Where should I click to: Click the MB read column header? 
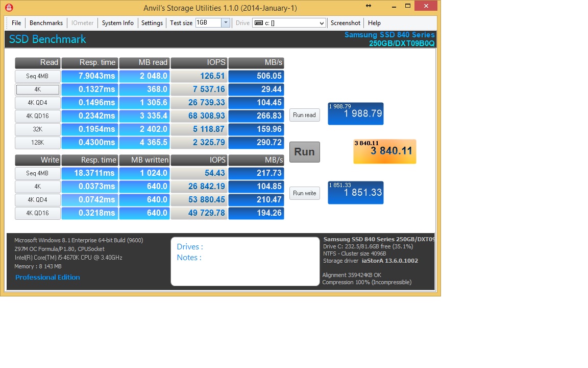(x=144, y=62)
